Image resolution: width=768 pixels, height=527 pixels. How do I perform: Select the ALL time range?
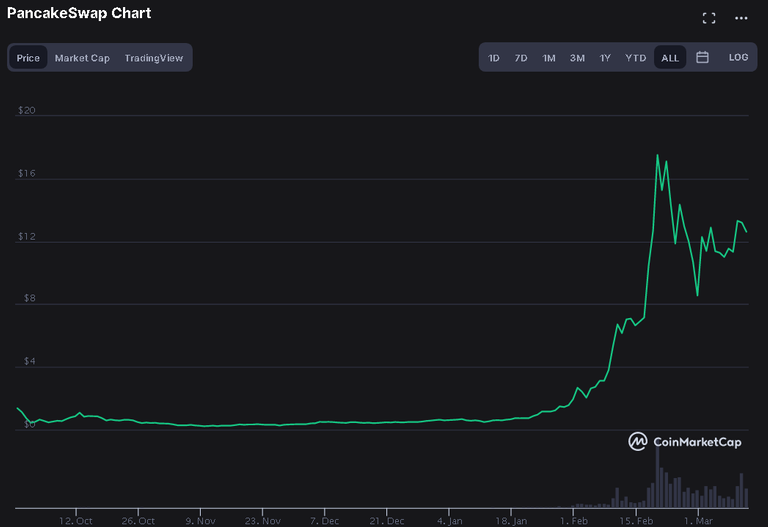pyautogui.click(x=670, y=58)
